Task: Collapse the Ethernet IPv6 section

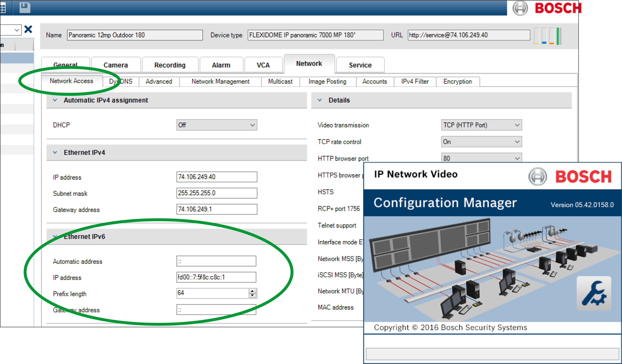Action: pos(55,236)
